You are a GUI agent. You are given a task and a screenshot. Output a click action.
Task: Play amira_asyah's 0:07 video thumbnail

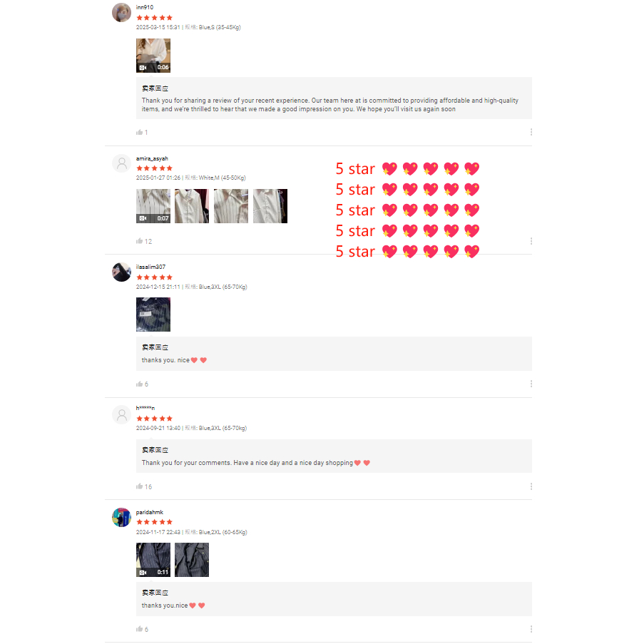[153, 206]
